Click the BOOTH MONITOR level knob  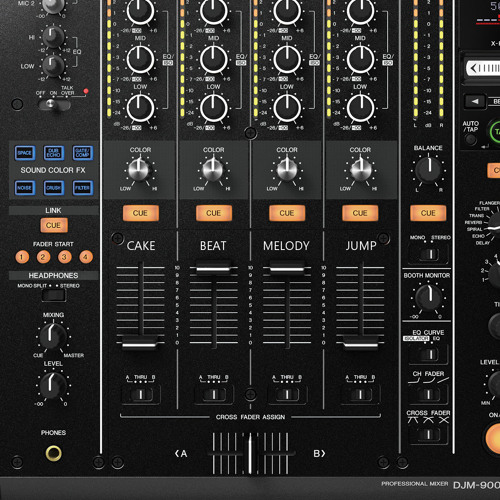pyautogui.click(x=428, y=297)
